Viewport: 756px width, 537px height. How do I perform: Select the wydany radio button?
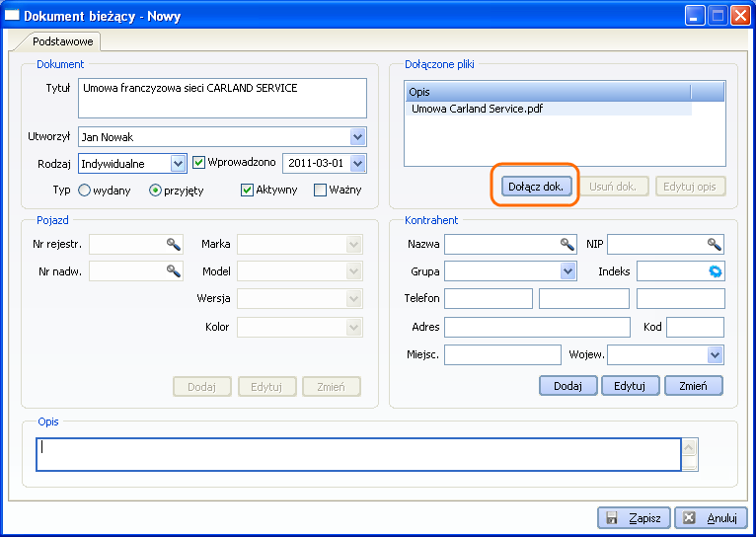coord(84,191)
